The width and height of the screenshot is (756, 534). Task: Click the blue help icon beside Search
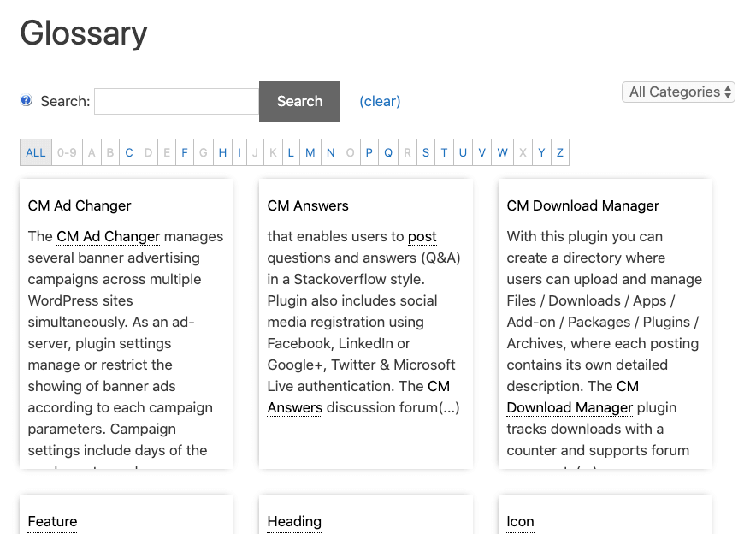[x=27, y=101]
